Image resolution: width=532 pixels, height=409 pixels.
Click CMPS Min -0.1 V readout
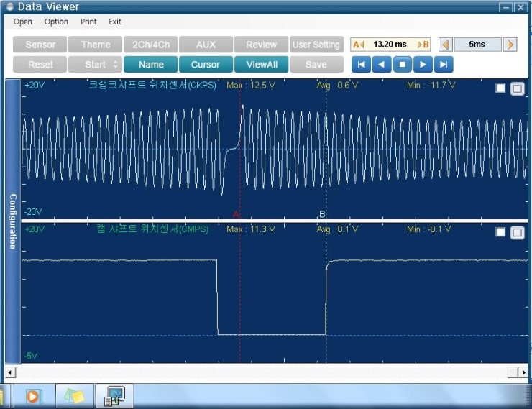pos(429,229)
